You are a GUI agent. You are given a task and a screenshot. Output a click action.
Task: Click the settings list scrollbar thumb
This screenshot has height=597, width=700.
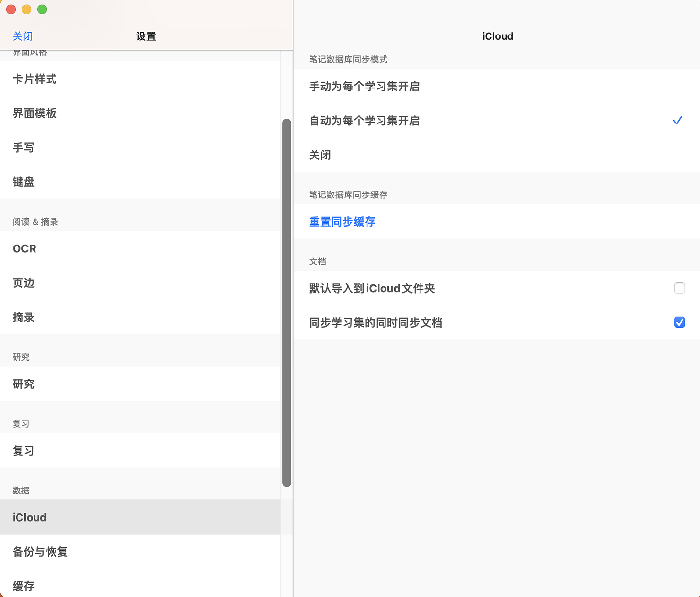287,302
